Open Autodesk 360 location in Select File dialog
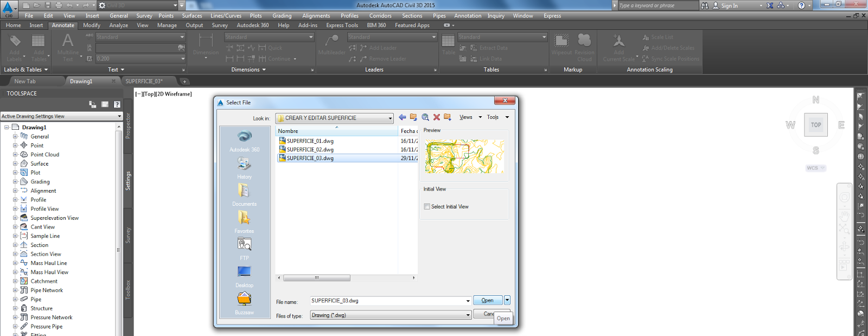This screenshot has height=336, width=868. [244, 140]
